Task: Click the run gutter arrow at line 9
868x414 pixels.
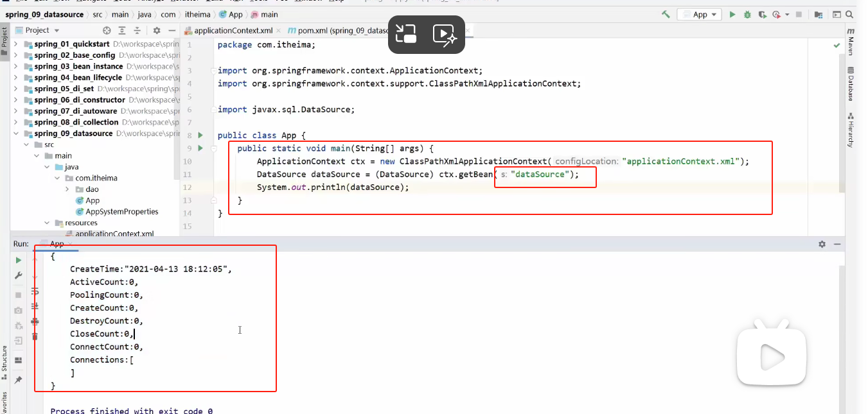Action: [x=200, y=148]
